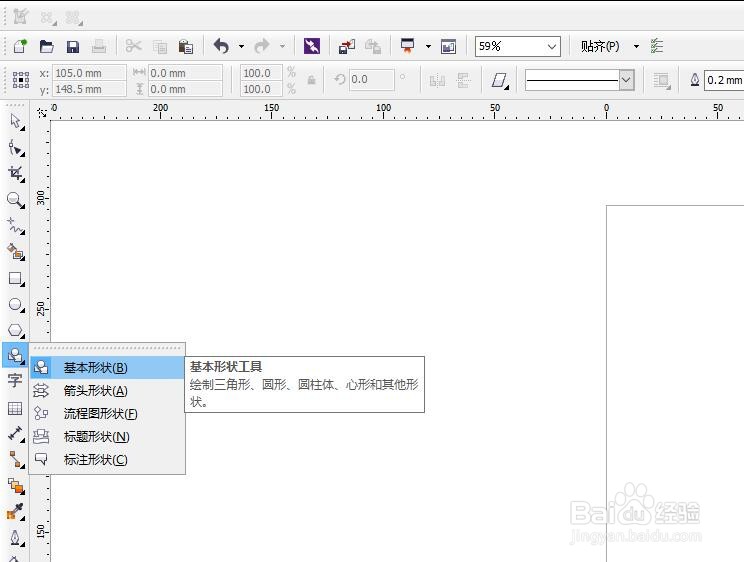Image resolution: width=744 pixels, height=562 pixels.
Task: Click the Print icon
Action: 99,46
